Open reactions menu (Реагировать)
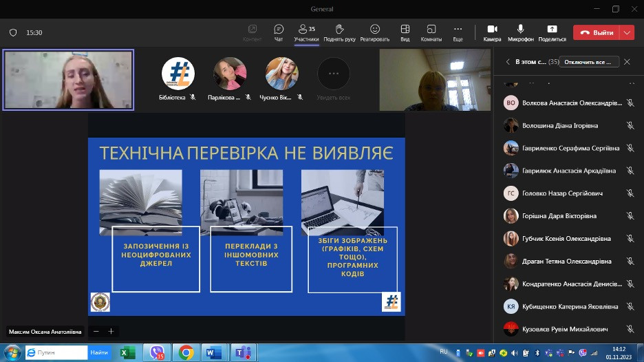Image resolution: width=644 pixels, height=362 pixels. click(375, 32)
